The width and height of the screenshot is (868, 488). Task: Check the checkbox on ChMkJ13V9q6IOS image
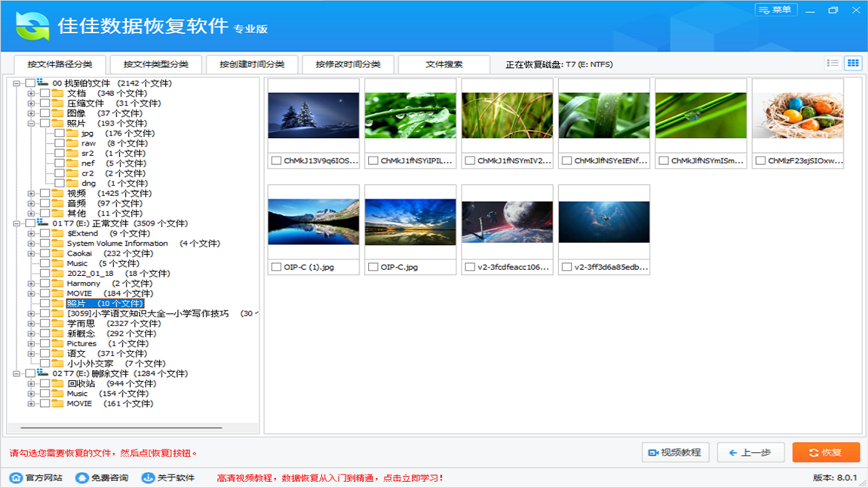[277, 161]
